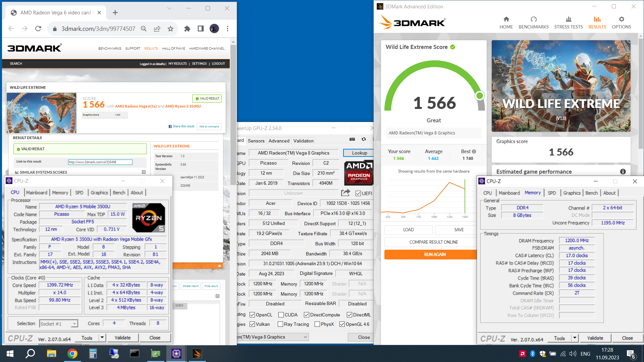The image size is (644, 362).
Task: Open CPU-Z taskbar icon
Action: pos(176,354)
